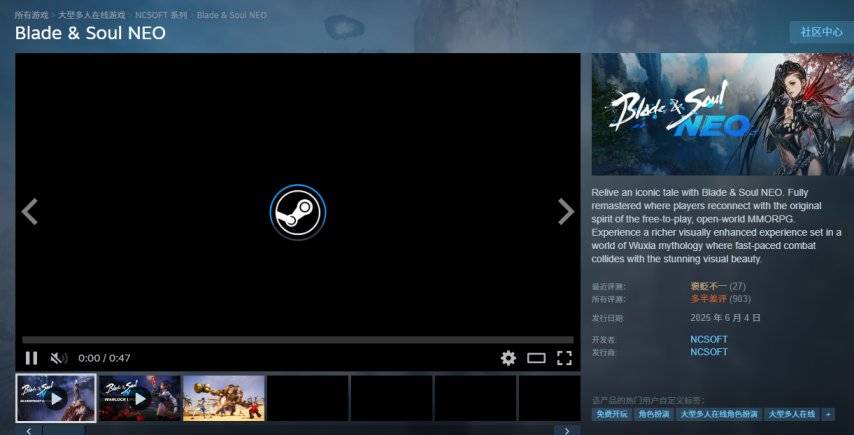The height and width of the screenshot is (435, 854).
Task: Open video settings gear icon
Action: 508,358
